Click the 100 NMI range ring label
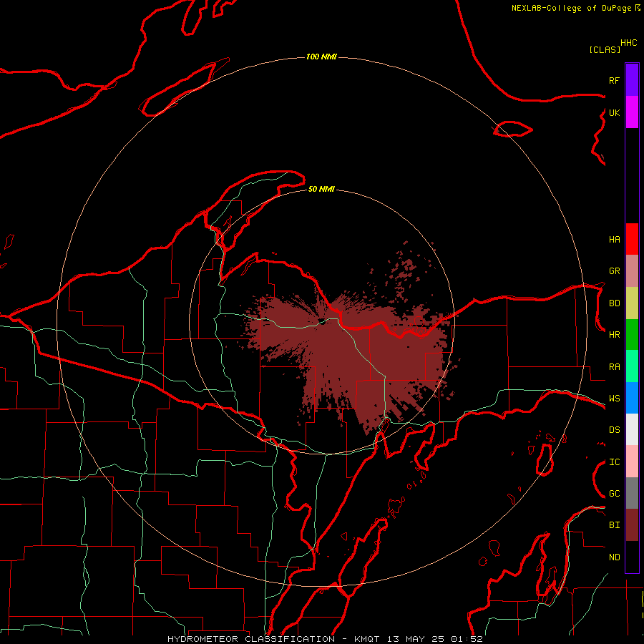 pyautogui.click(x=321, y=57)
